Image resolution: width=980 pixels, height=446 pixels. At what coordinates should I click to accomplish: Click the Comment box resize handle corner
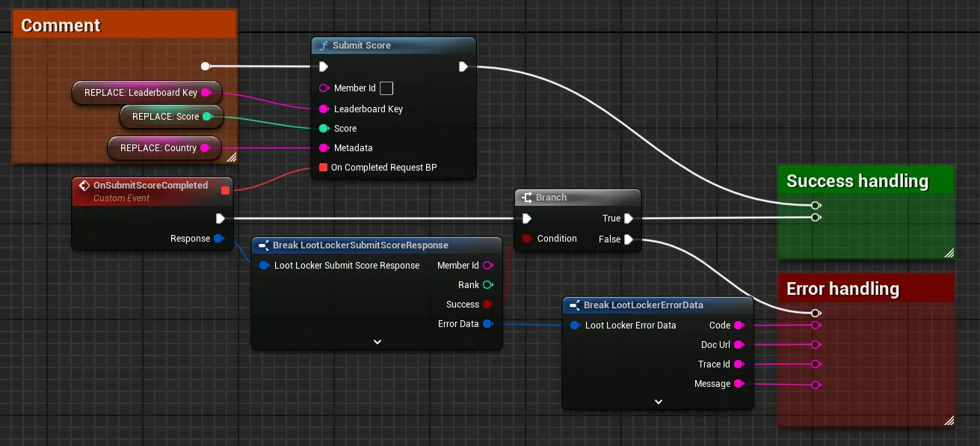[x=232, y=157]
